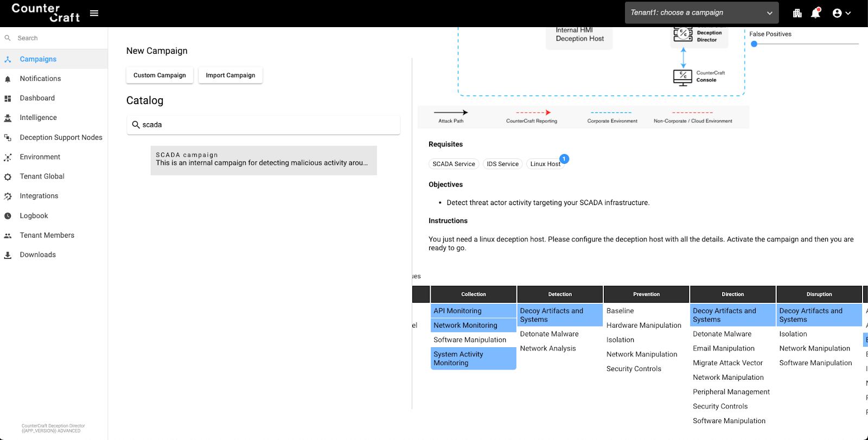Click the Linux Host badge counter
Image resolution: width=868 pixels, height=440 pixels.
(x=564, y=159)
